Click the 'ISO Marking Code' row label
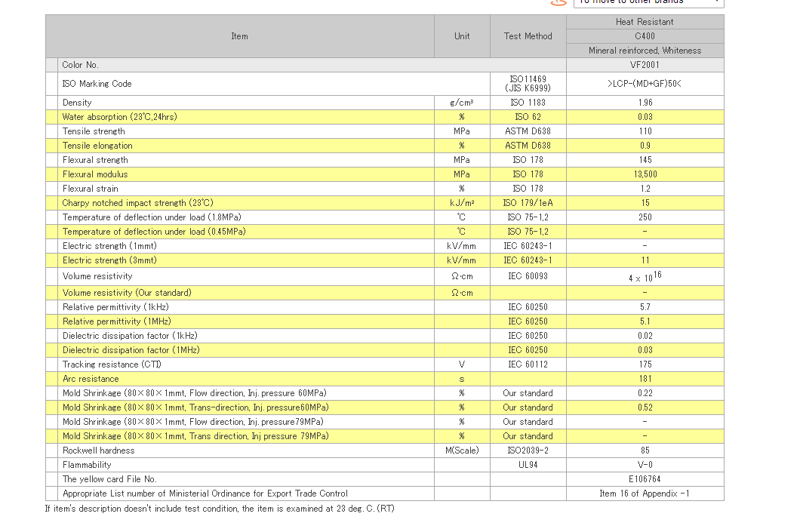The image size is (800, 532). (x=97, y=84)
